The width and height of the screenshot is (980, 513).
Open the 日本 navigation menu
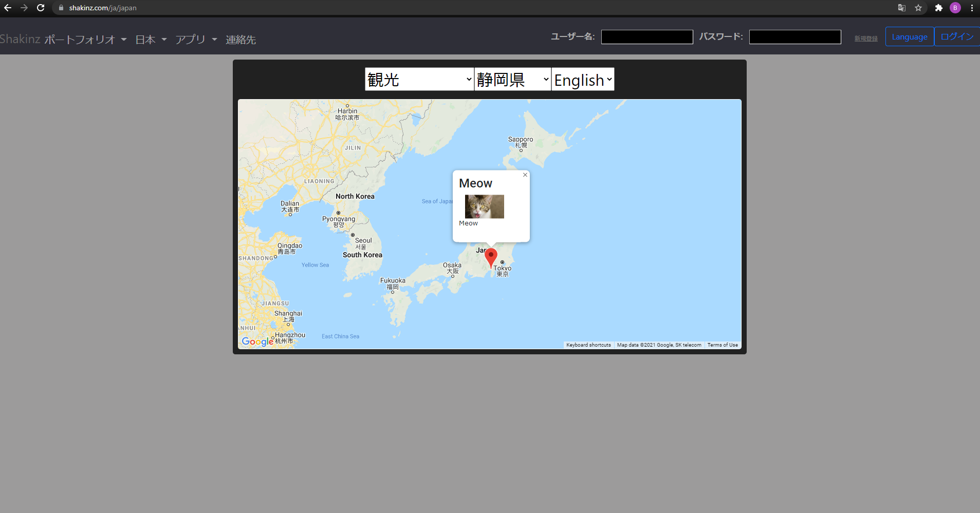pyautogui.click(x=151, y=40)
